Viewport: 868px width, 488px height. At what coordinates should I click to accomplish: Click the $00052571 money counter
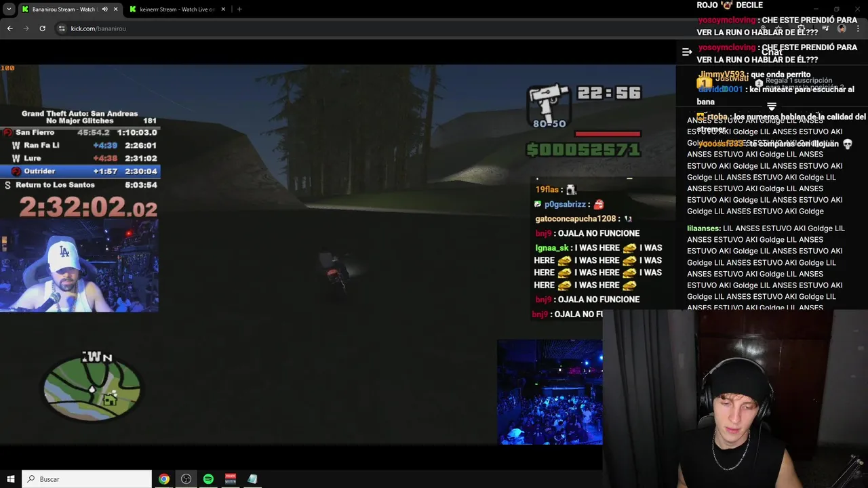pyautogui.click(x=583, y=150)
